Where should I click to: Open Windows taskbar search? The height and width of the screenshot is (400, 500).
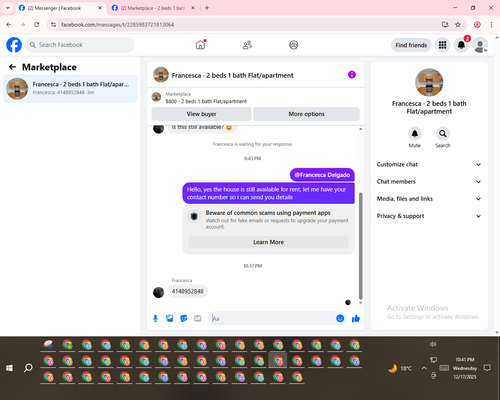[x=28, y=368]
